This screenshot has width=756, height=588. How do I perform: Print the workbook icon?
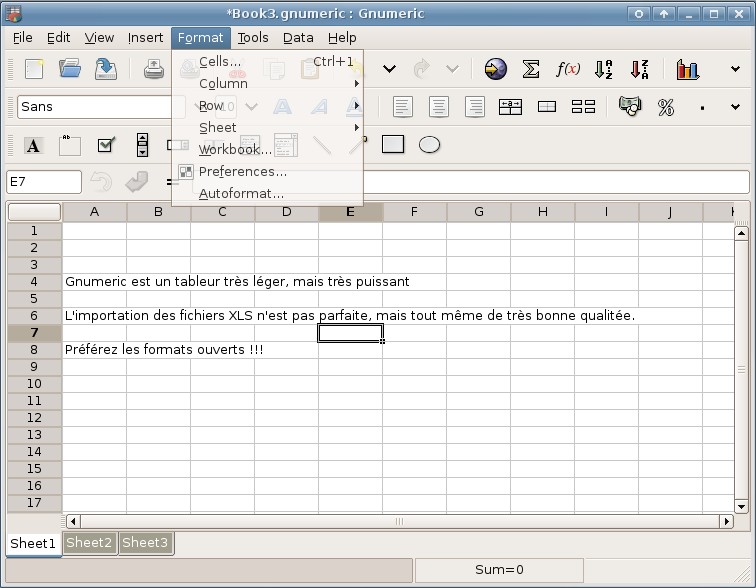pyautogui.click(x=154, y=69)
